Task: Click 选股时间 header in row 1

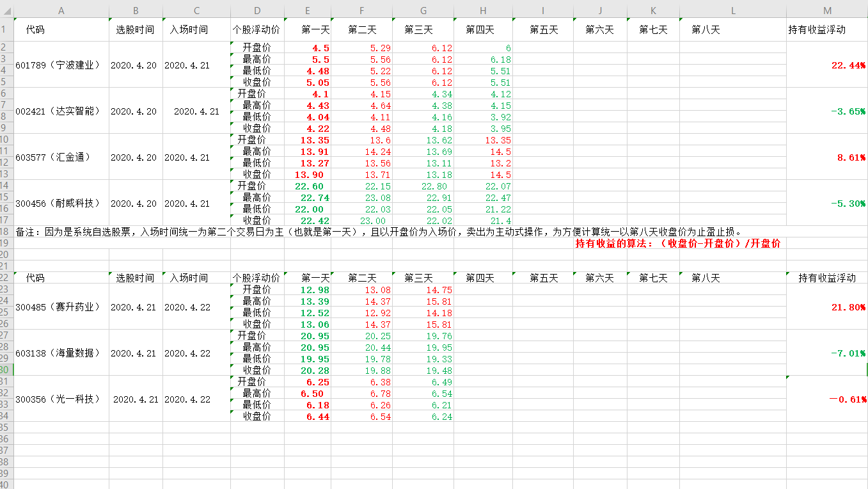Action: pyautogui.click(x=135, y=30)
